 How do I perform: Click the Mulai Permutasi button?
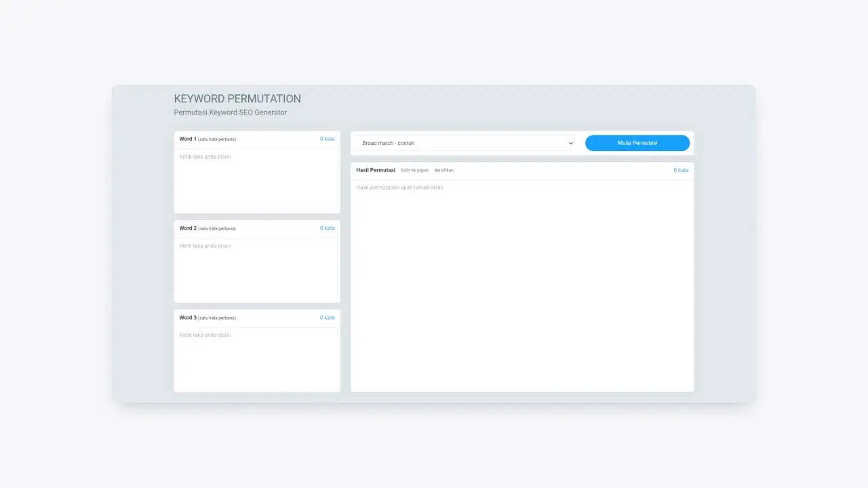point(637,143)
